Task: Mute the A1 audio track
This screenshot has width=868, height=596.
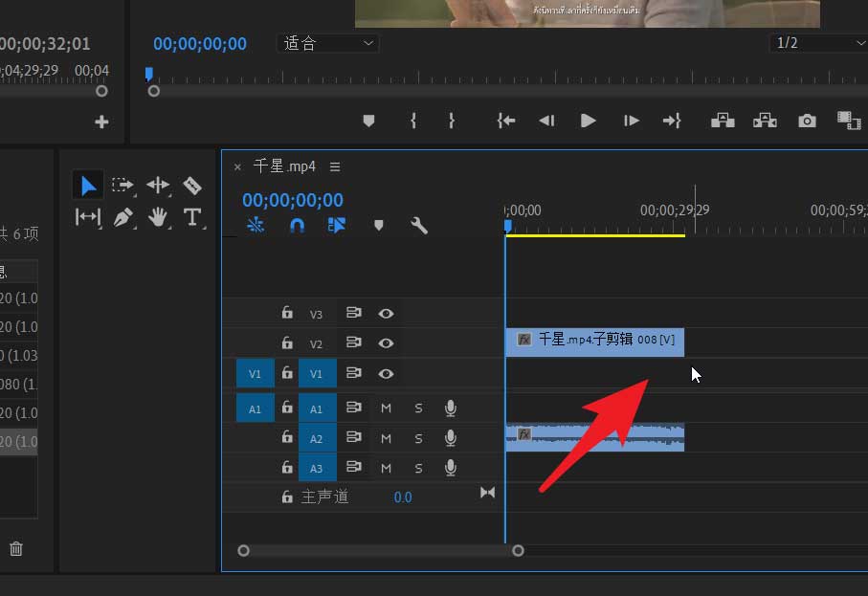Action: coord(386,408)
